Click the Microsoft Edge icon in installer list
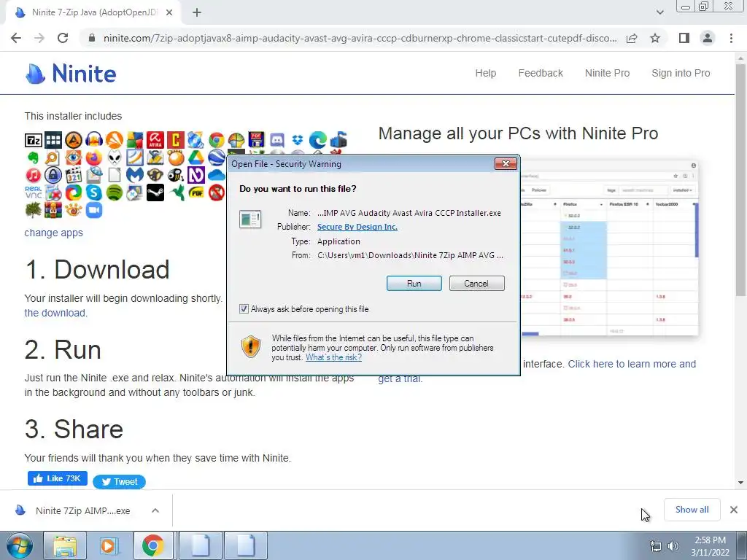 [x=318, y=140]
